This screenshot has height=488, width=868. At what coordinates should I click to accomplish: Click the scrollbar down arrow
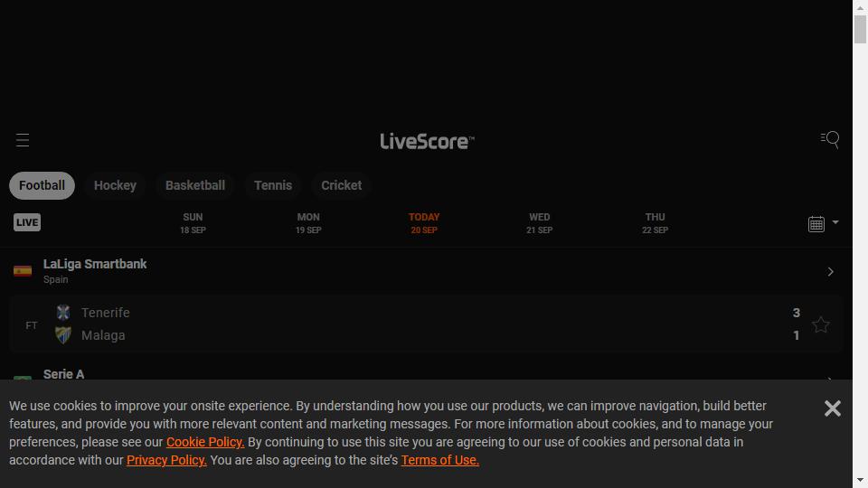[860, 480]
